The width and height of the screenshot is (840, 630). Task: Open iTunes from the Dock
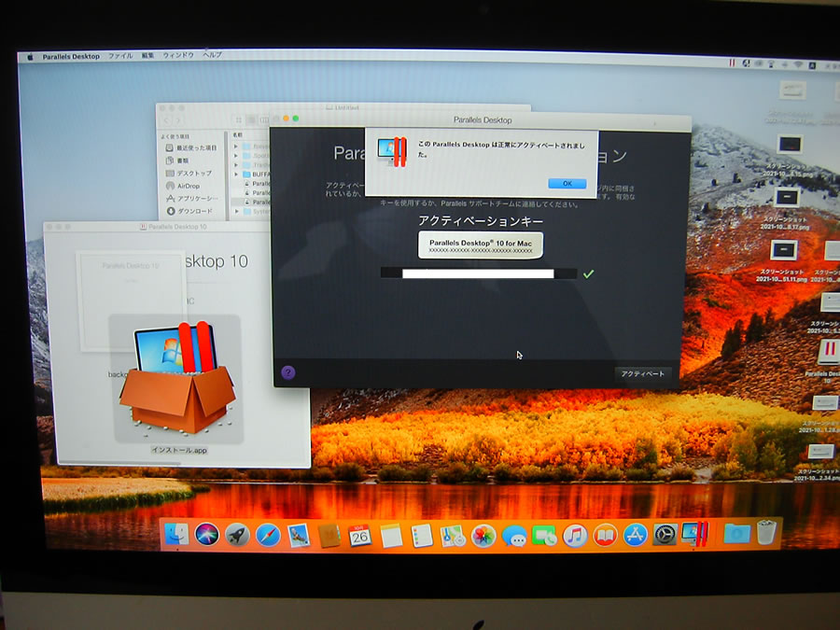[575, 535]
